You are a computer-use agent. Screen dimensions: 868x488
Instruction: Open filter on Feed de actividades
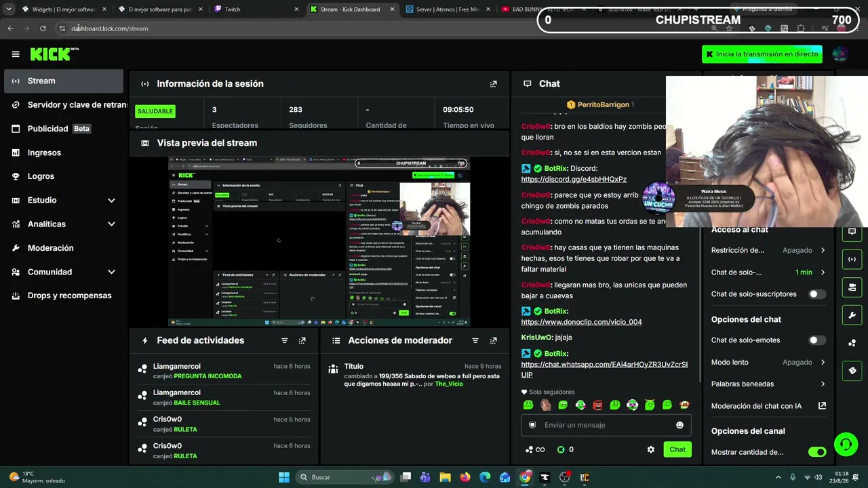click(x=285, y=340)
